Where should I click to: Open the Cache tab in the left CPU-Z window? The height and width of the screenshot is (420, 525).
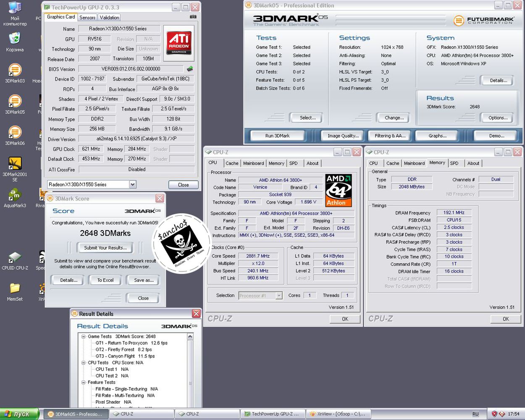coord(232,163)
